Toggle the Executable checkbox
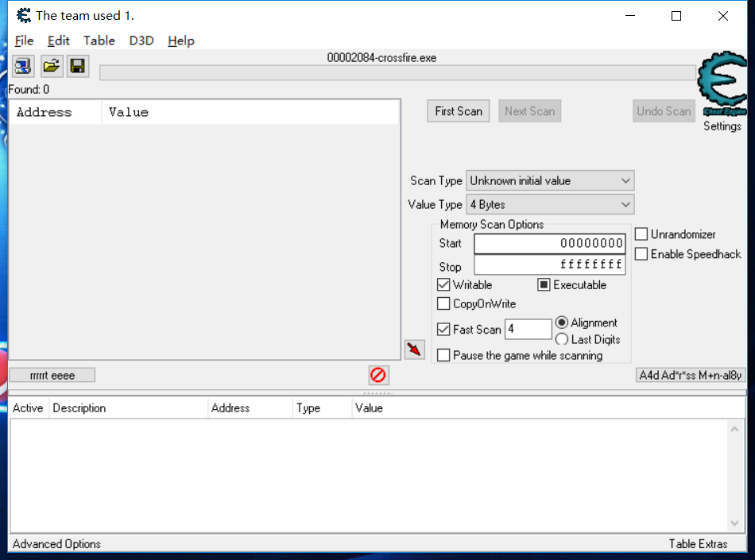 [x=544, y=285]
